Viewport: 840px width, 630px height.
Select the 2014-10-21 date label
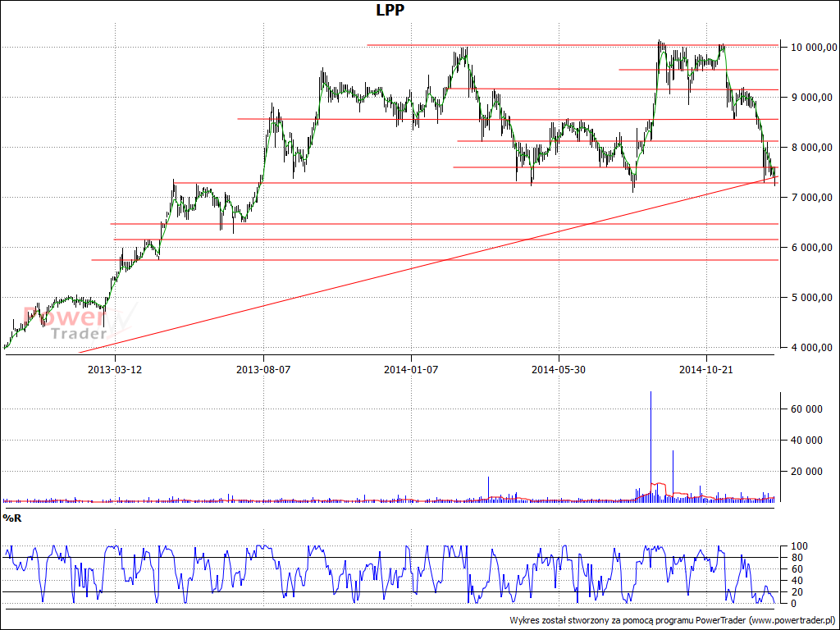tap(706, 370)
